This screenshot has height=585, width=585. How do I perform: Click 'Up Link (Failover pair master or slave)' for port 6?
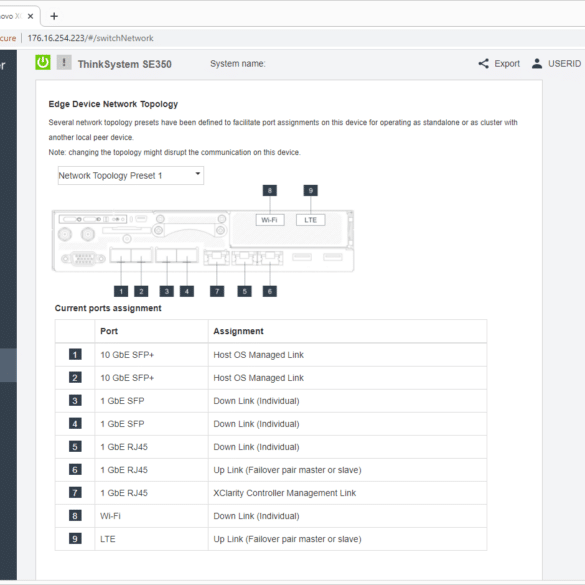coord(287,470)
